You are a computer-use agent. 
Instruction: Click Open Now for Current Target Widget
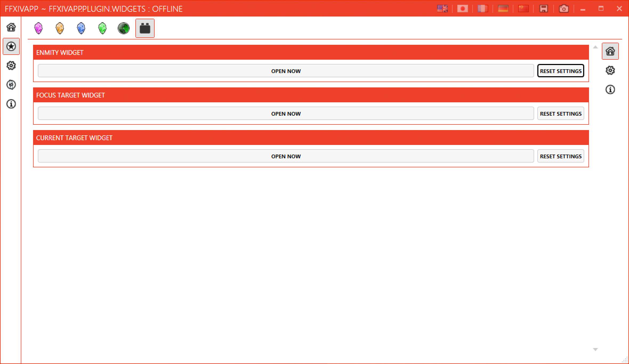tap(286, 156)
